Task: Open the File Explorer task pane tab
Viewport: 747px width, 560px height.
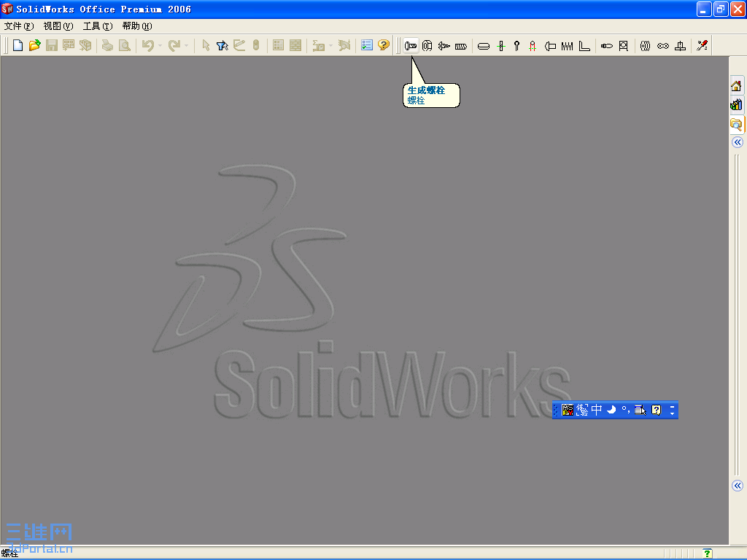Action: coord(736,124)
